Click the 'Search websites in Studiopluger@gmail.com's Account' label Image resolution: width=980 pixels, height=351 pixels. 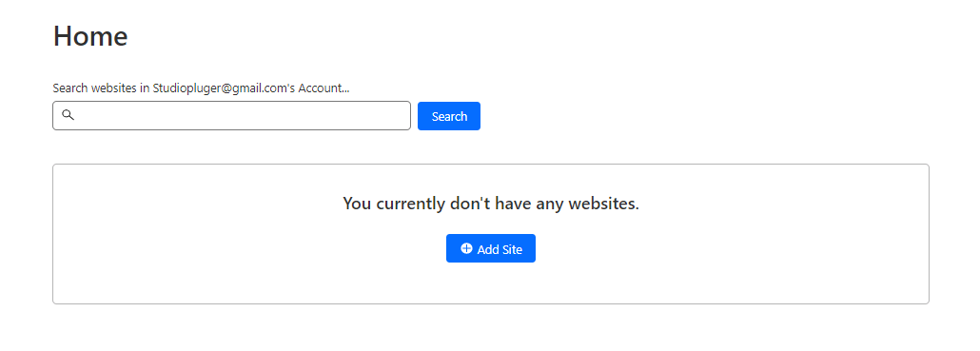[201, 88]
